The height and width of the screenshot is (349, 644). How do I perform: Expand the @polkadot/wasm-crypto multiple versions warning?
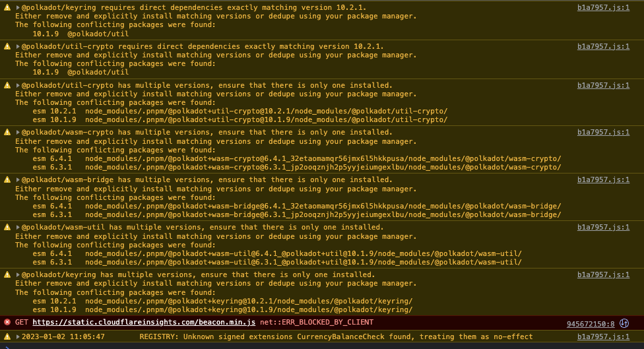tap(18, 132)
